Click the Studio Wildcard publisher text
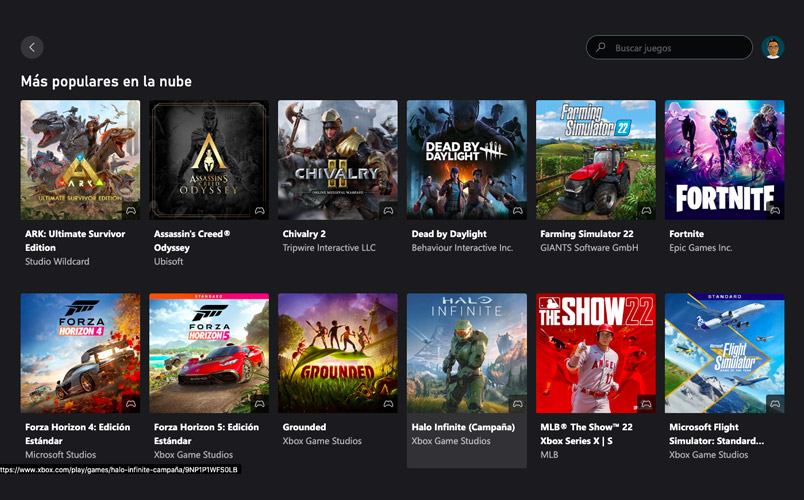Viewport: 804px width, 500px height. click(57, 262)
